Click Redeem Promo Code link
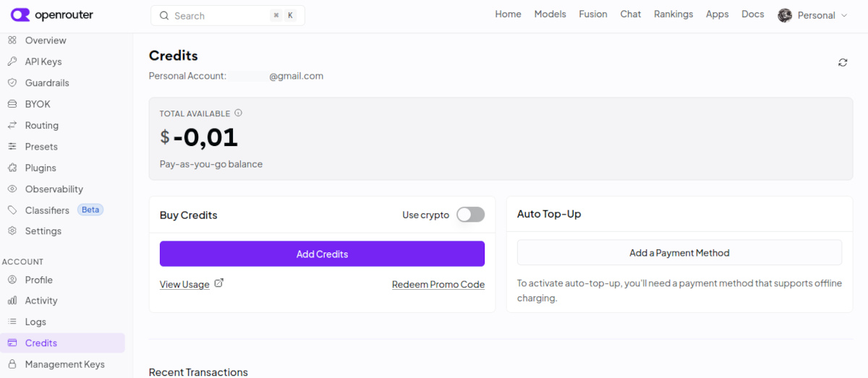The image size is (868, 378). 438,285
